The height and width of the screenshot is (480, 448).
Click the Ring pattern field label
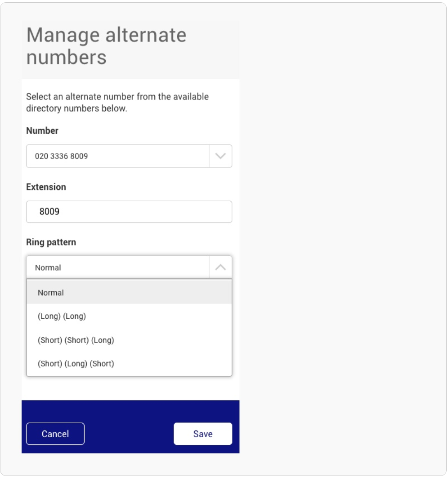(51, 242)
